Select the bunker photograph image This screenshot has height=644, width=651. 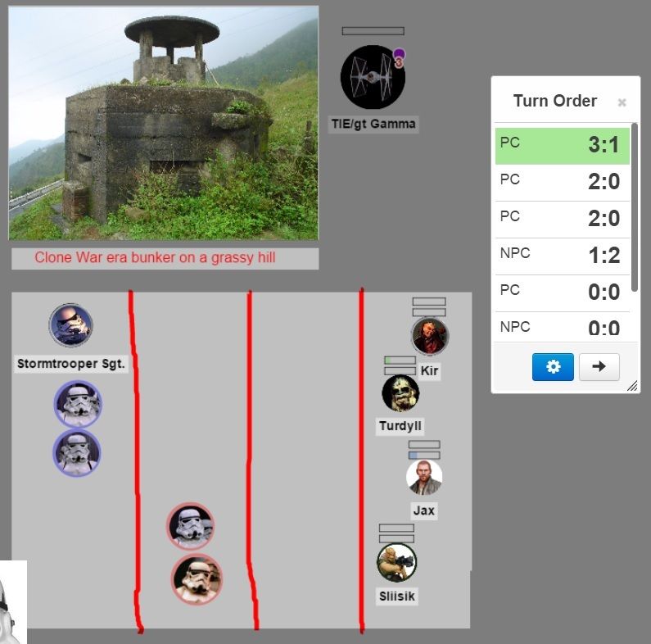pyautogui.click(x=163, y=123)
